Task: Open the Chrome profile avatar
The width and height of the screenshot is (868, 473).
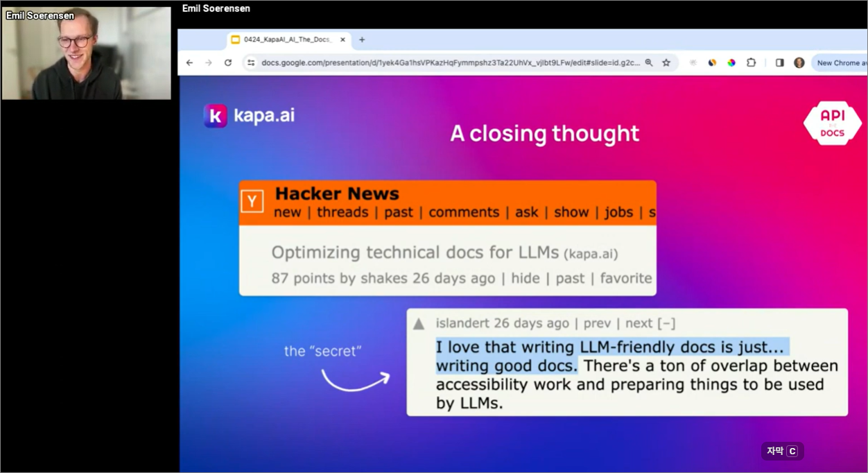Action: coord(799,62)
